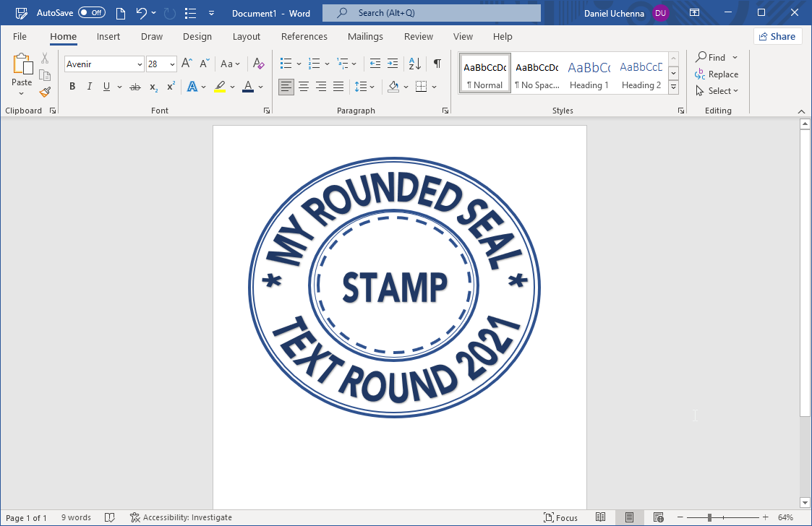Viewport: 812px width, 526px height.
Task: Click the Read Mode icon in status bar
Action: (x=601, y=517)
